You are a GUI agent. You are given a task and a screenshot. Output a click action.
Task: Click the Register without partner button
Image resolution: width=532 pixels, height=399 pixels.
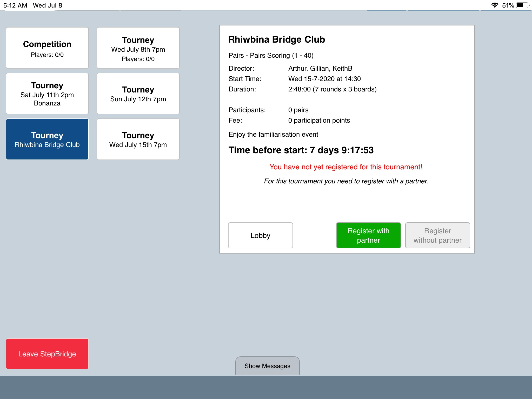(x=437, y=235)
